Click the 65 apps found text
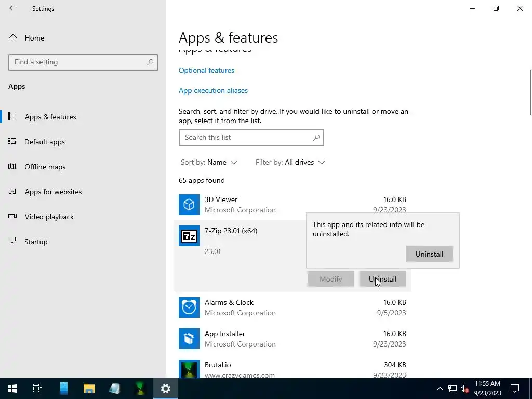Image resolution: width=532 pixels, height=399 pixels. [x=202, y=180]
